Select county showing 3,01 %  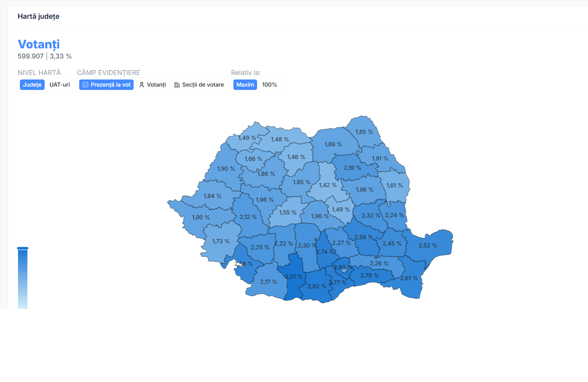pos(293,277)
